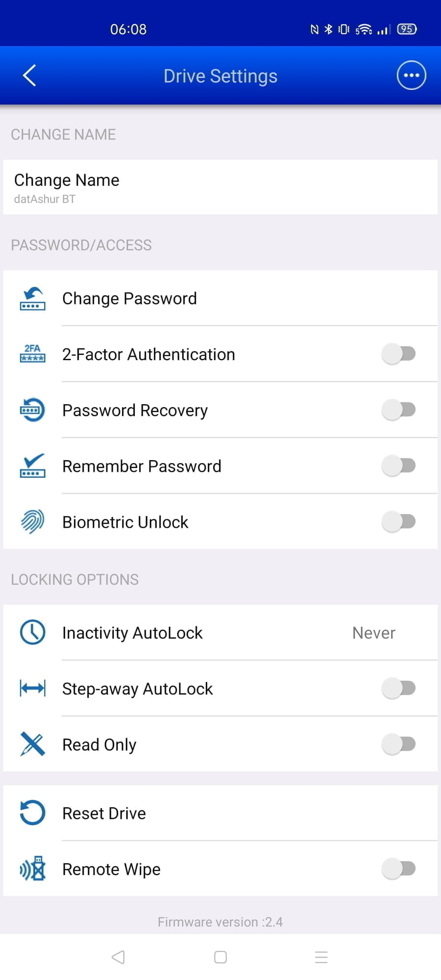
Task: Enable 2-Factor Authentication toggle
Action: tap(399, 354)
